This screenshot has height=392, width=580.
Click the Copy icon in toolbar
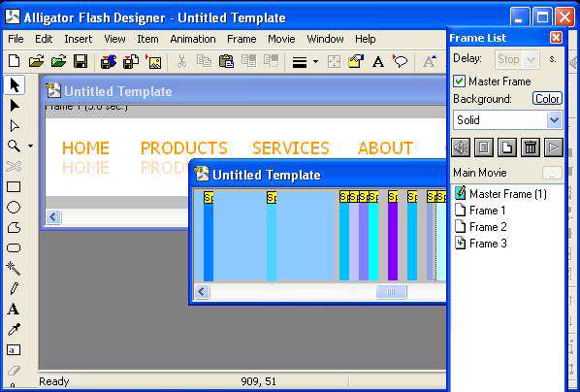pos(204,61)
